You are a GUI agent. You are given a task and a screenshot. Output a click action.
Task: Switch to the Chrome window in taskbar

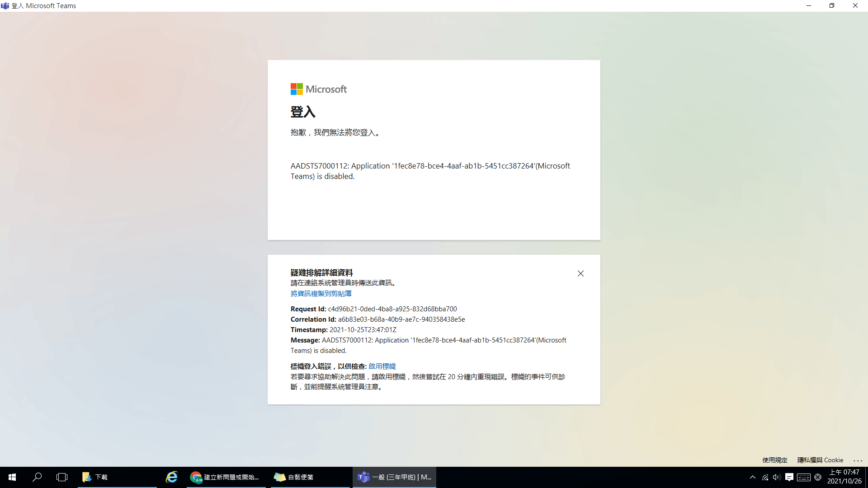226,477
